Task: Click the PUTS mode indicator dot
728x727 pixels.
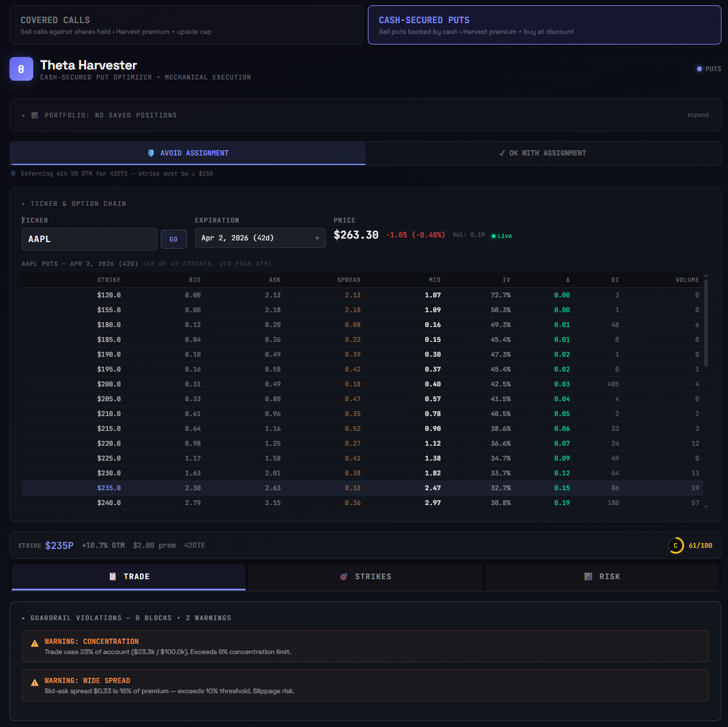Action: click(700, 69)
